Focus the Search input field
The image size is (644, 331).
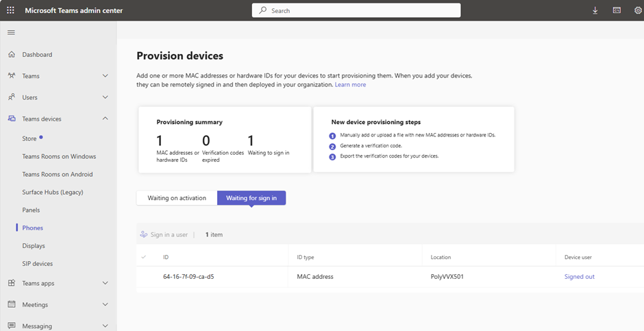[356, 11]
